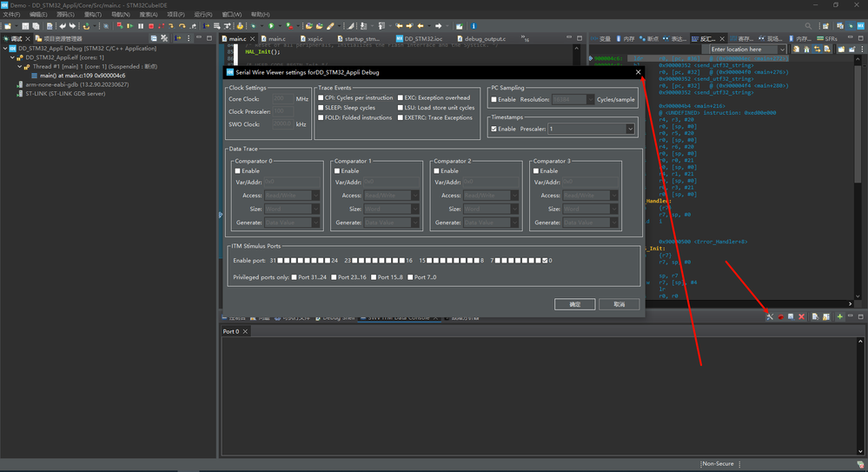Enable FOLD: Folded instructions checkbox
Image resolution: width=868 pixels, height=472 pixels.
click(321, 117)
